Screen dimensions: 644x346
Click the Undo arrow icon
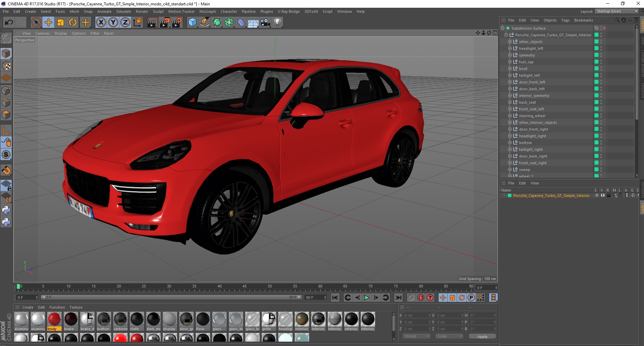(9, 23)
